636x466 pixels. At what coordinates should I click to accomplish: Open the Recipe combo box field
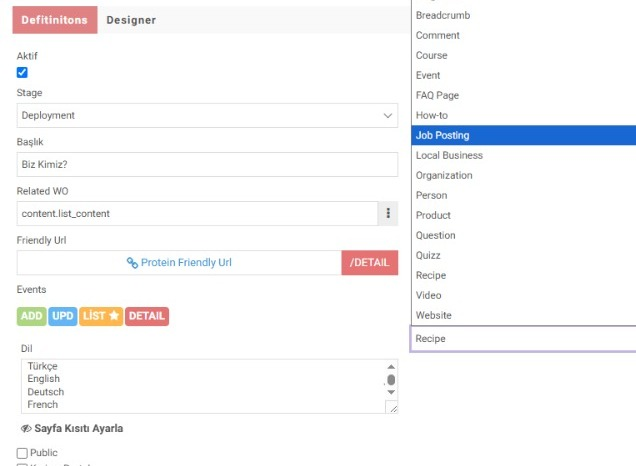tap(524, 339)
